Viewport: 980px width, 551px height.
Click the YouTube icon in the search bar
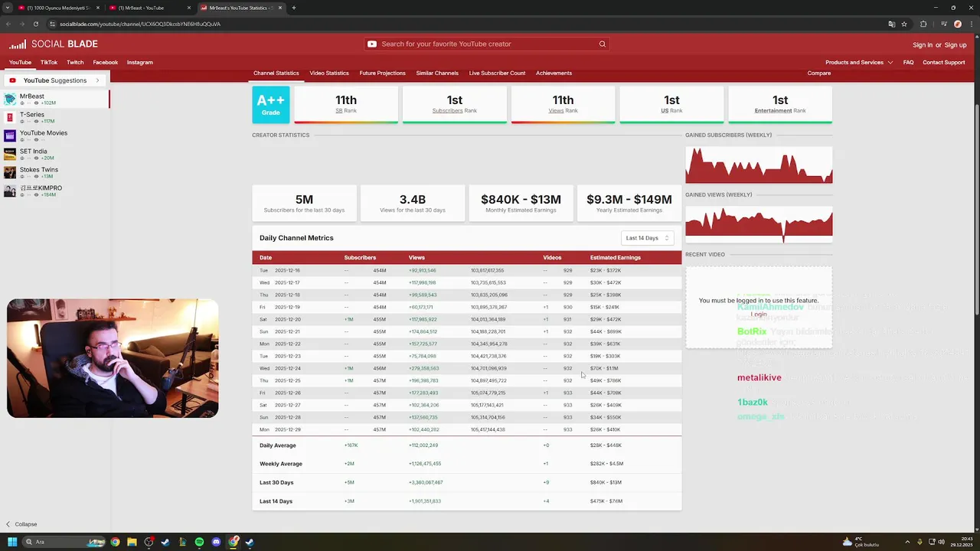point(372,44)
